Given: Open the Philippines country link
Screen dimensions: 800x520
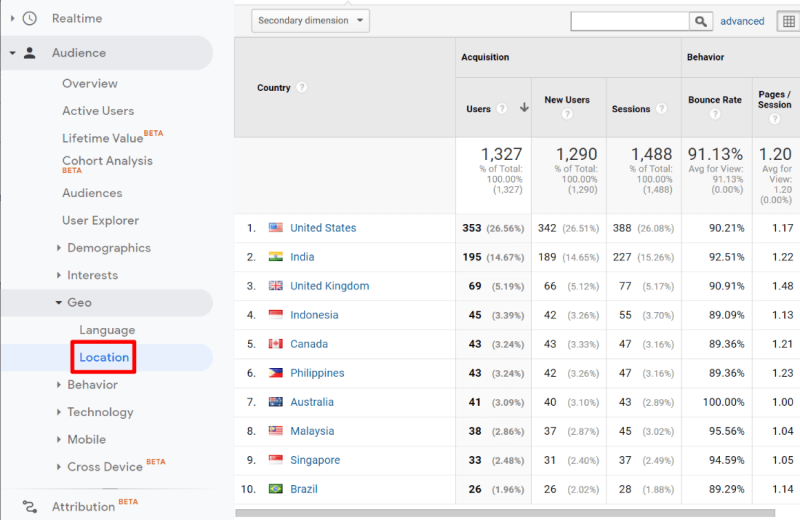Looking at the screenshot, I should point(317,373).
